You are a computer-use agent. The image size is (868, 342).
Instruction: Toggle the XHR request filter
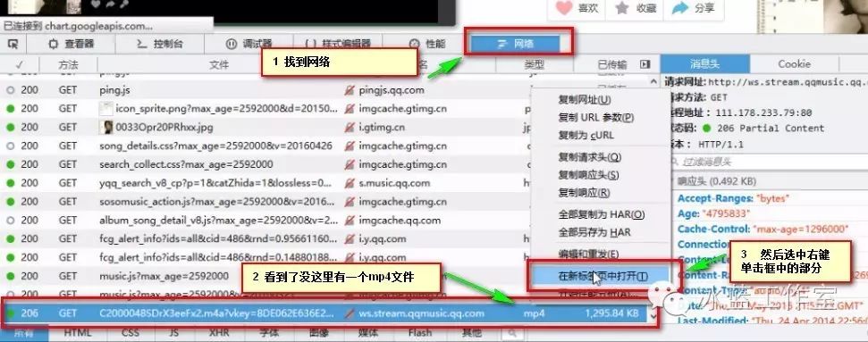[219, 333]
